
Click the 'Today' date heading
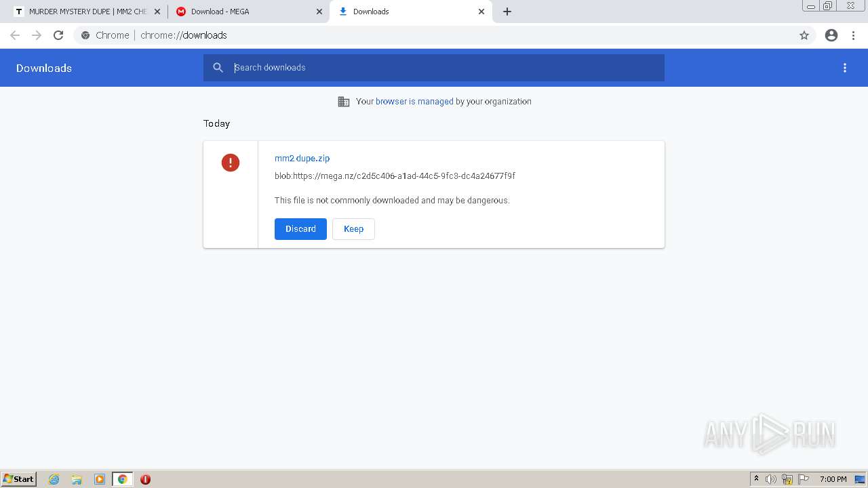pyautogui.click(x=217, y=123)
